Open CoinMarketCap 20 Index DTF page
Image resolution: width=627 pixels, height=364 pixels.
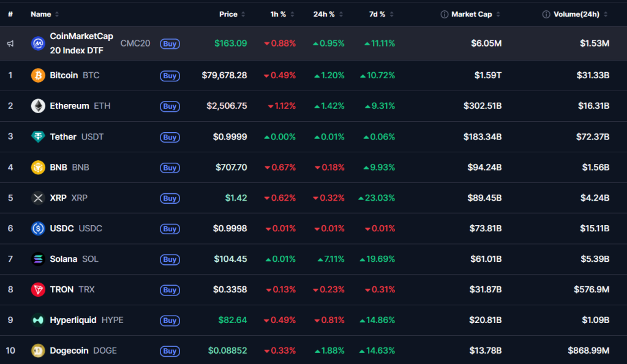(x=81, y=43)
